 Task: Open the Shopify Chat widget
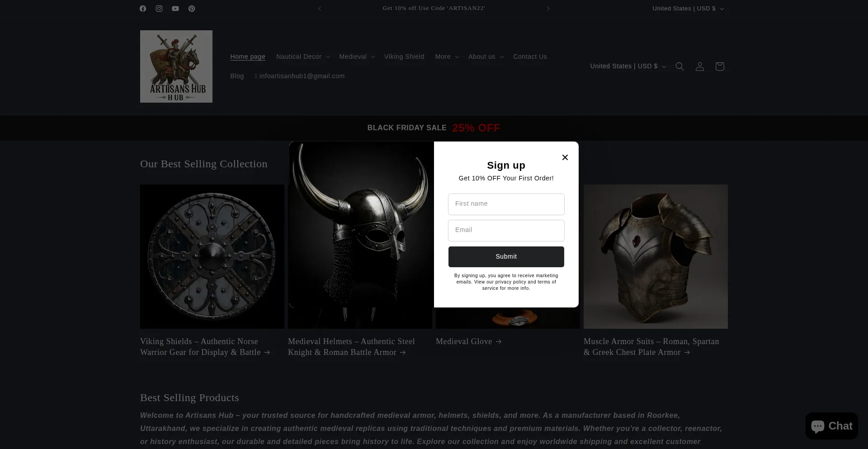(x=831, y=426)
